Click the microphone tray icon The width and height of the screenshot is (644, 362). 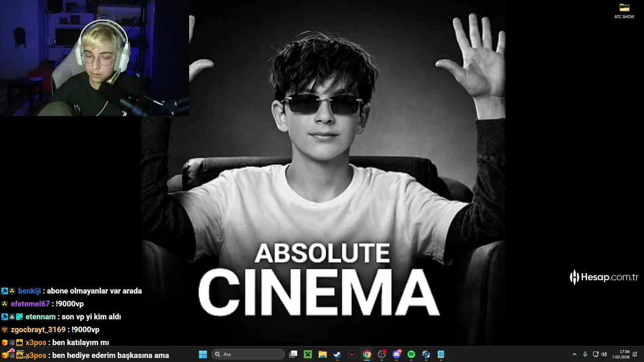coord(585,354)
